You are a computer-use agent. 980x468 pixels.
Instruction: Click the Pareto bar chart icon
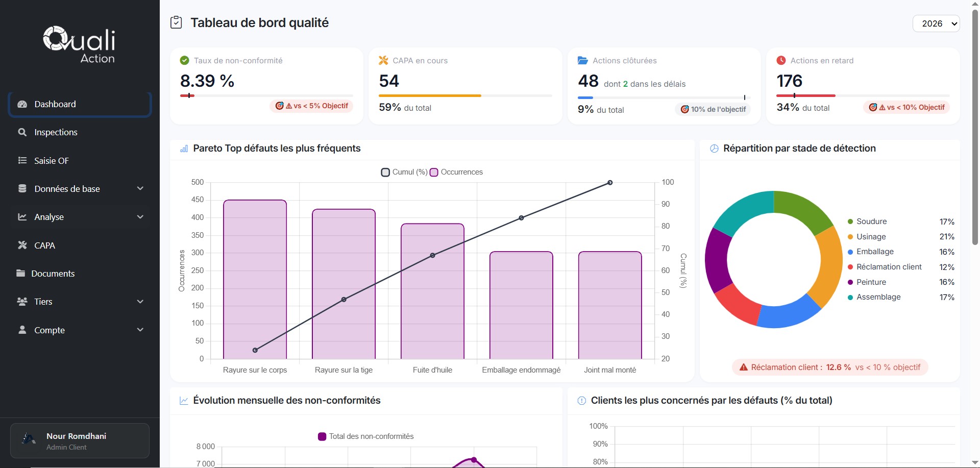click(x=184, y=149)
